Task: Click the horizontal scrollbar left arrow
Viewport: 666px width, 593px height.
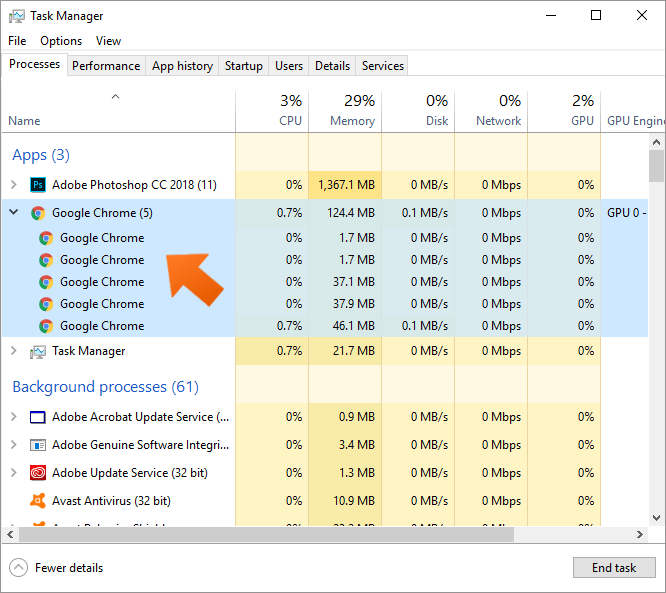Action: pyautogui.click(x=10, y=535)
